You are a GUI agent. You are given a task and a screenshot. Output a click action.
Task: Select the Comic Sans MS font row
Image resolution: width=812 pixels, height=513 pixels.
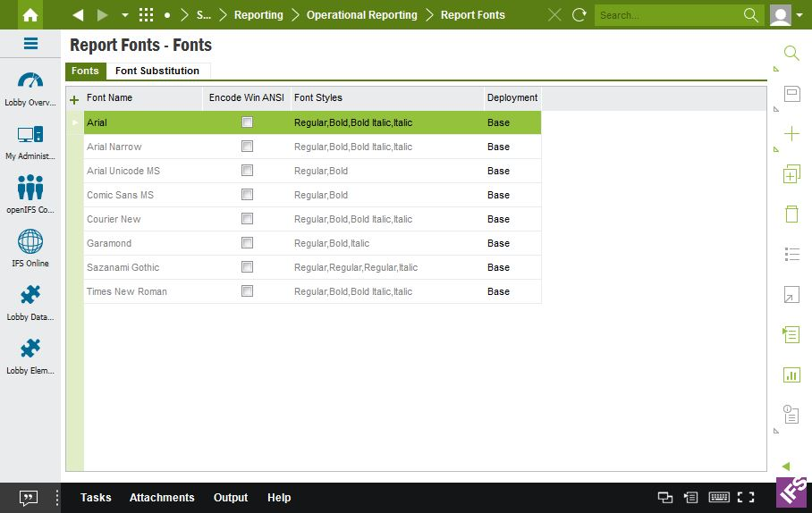tap(312, 195)
